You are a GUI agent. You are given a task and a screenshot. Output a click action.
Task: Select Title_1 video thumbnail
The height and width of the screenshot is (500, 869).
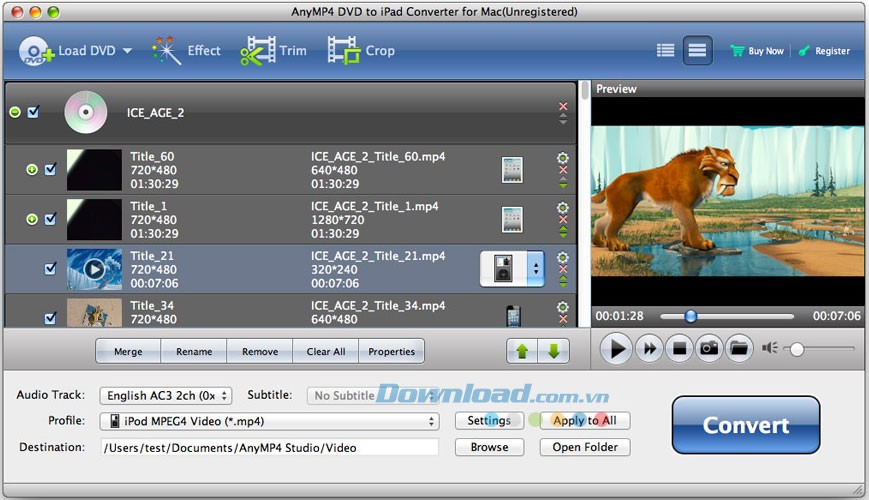tap(94, 220)
